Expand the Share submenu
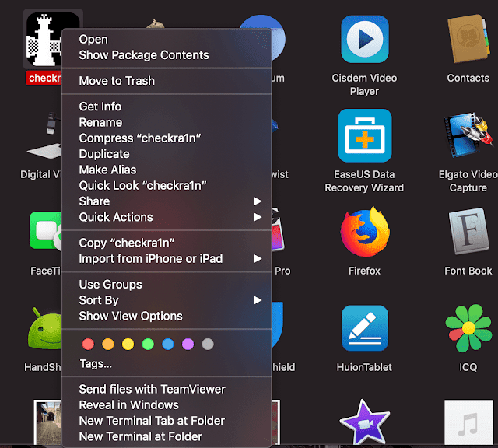 pyautogui.click(x=167, y=201)
